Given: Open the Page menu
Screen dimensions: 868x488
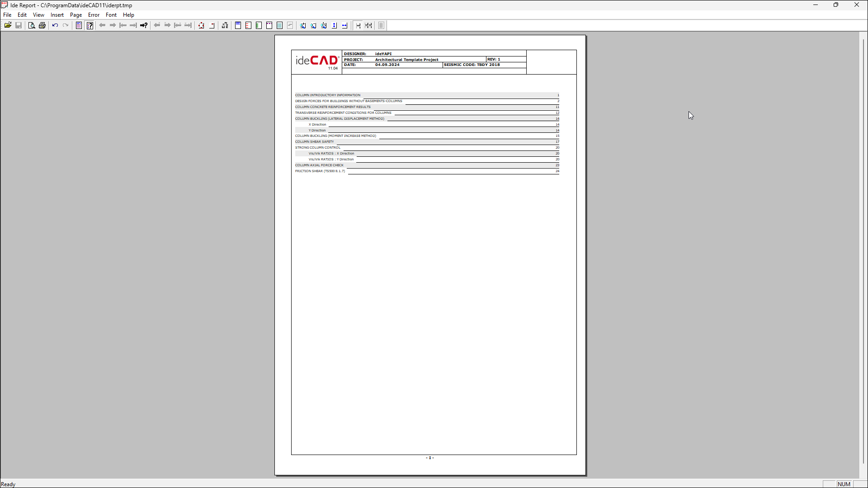Looking at the screenshot, I should [x=76, y=15].
